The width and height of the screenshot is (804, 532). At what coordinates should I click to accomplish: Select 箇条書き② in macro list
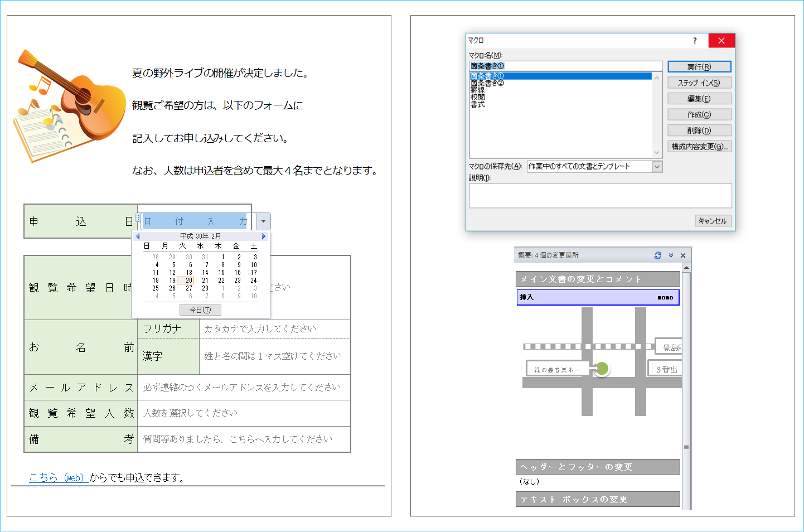click(x=487, y=83)
